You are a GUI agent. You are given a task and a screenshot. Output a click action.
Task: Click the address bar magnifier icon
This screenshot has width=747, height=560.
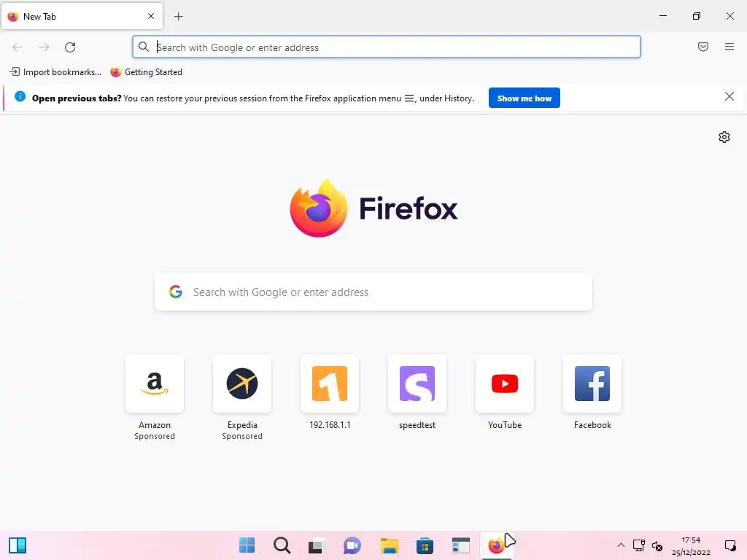click(x=144, y=47)
